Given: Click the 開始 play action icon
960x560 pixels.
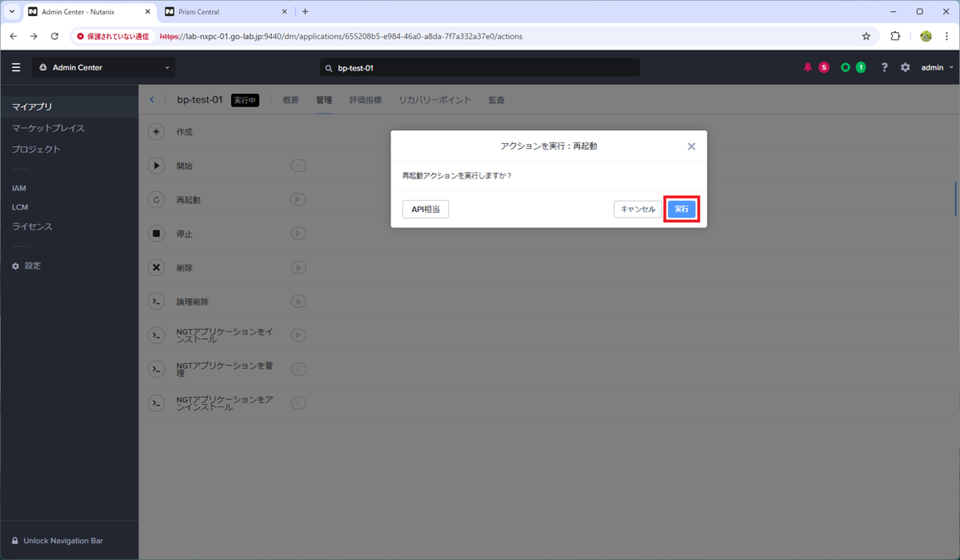Looking at the screenshot, I should click(x=157, y=166).
